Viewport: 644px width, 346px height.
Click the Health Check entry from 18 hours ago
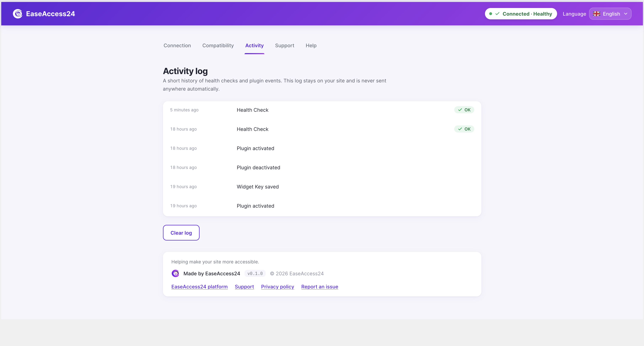coord(253,129)
